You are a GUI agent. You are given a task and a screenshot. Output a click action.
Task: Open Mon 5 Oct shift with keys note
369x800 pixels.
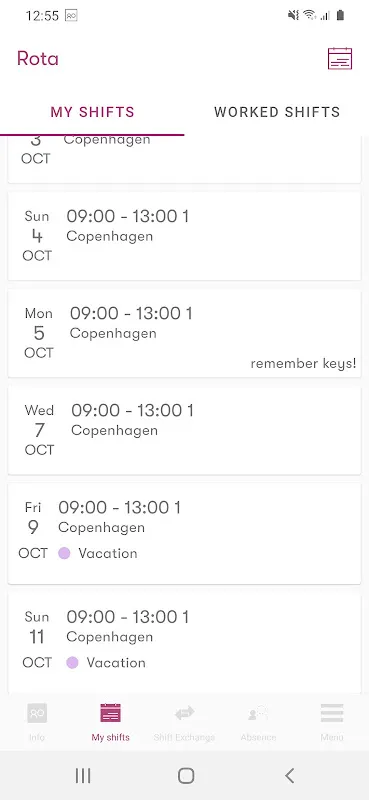click(184, 333)
